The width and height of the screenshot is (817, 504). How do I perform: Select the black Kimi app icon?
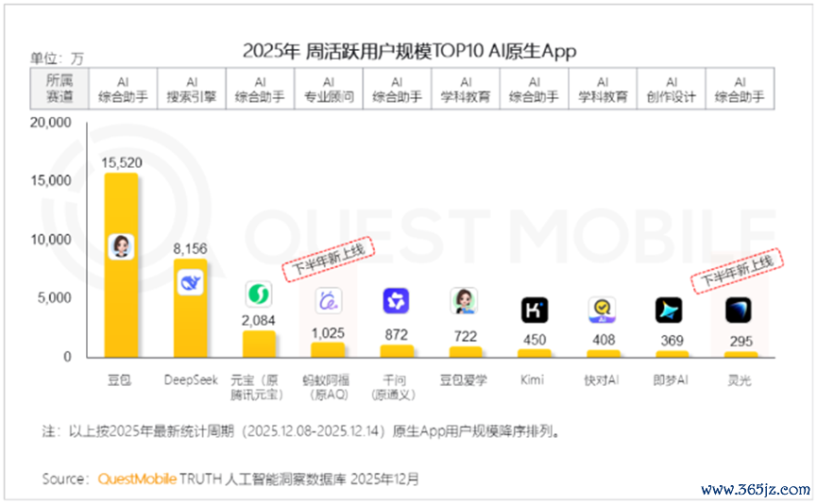(534, 310)
